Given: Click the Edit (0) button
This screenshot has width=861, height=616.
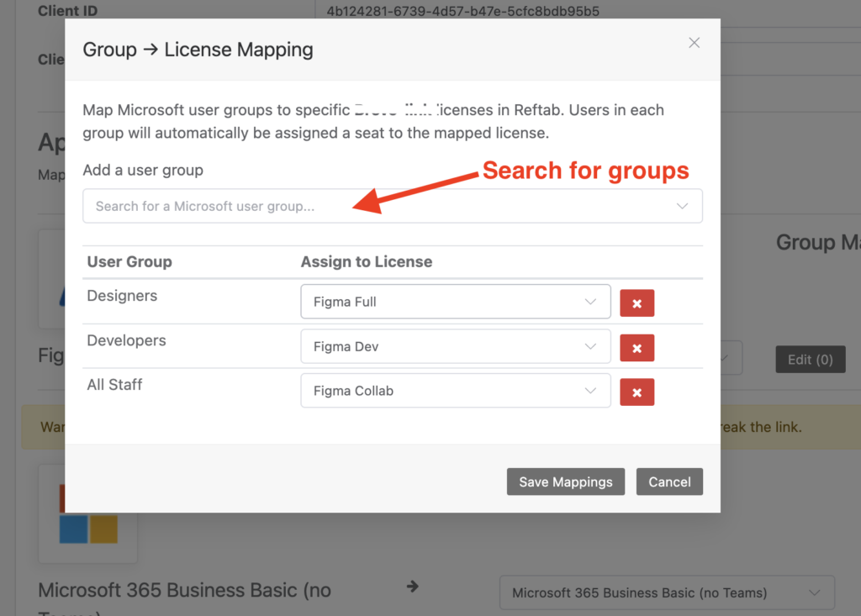Looking at the screenshot, I should point(810,358).
